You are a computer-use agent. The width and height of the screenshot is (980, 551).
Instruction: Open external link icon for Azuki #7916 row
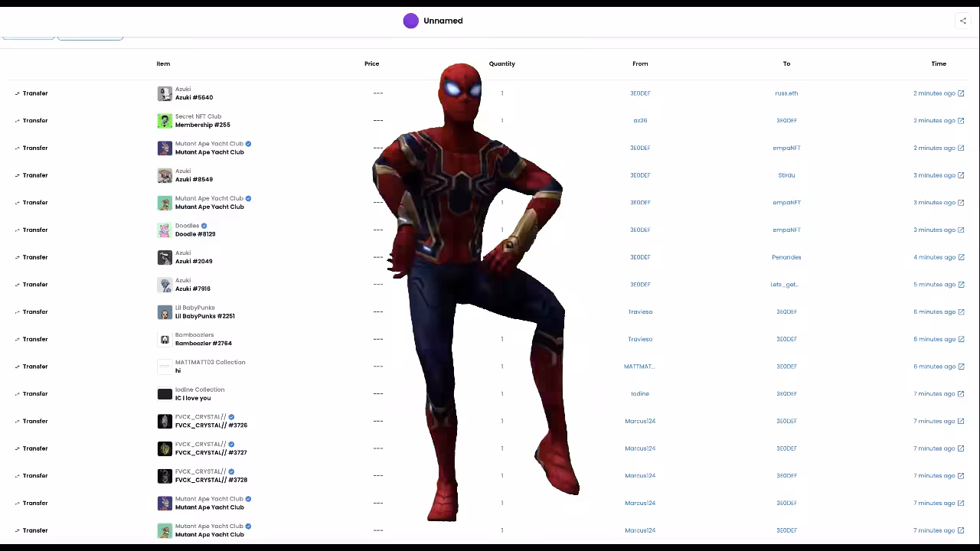coord(961,285)
